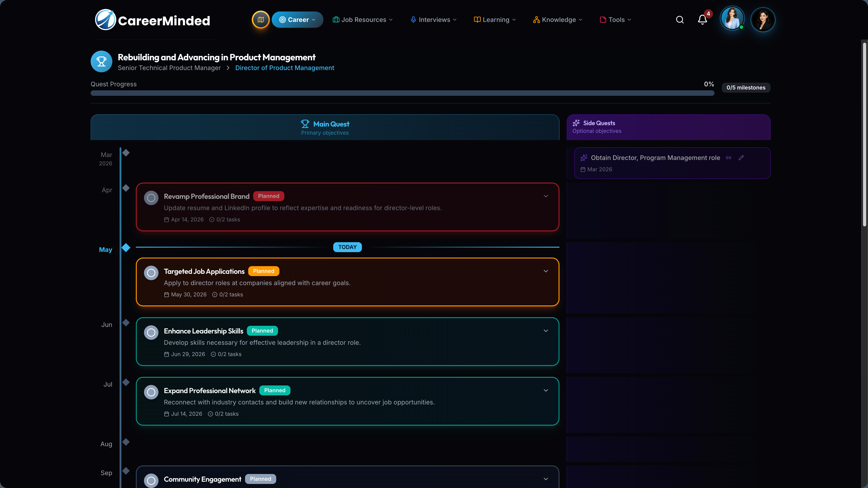
Task: Click the Career target icon in nav
Action: [x=282, y=19]
